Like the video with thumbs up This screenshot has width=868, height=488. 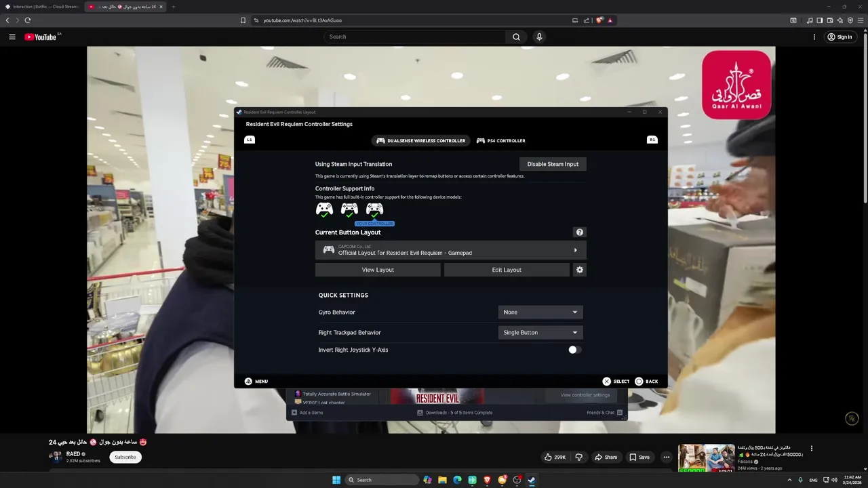[x=555, y=457]
